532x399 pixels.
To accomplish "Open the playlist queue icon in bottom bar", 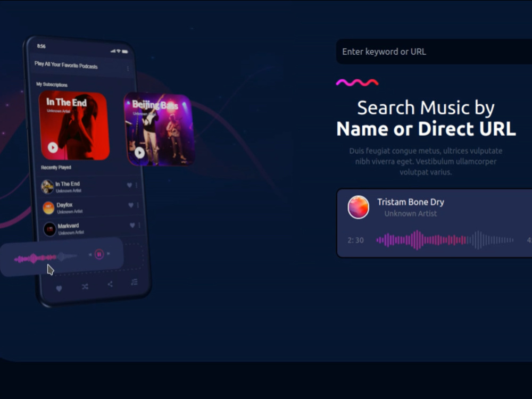I will point(135,281).
